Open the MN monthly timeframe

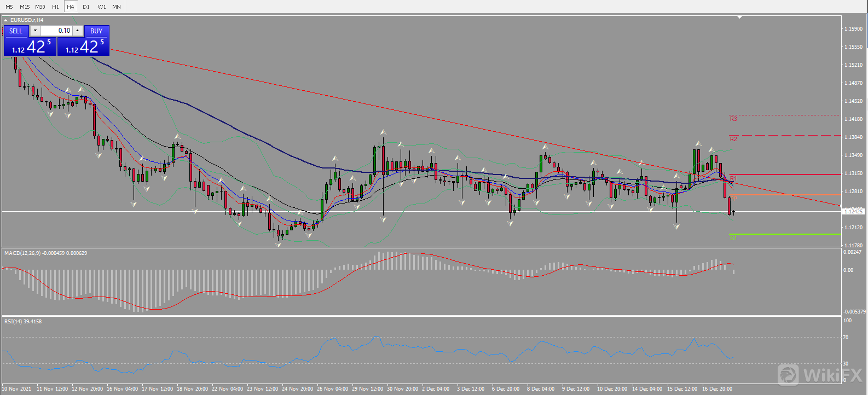[117, 7]
